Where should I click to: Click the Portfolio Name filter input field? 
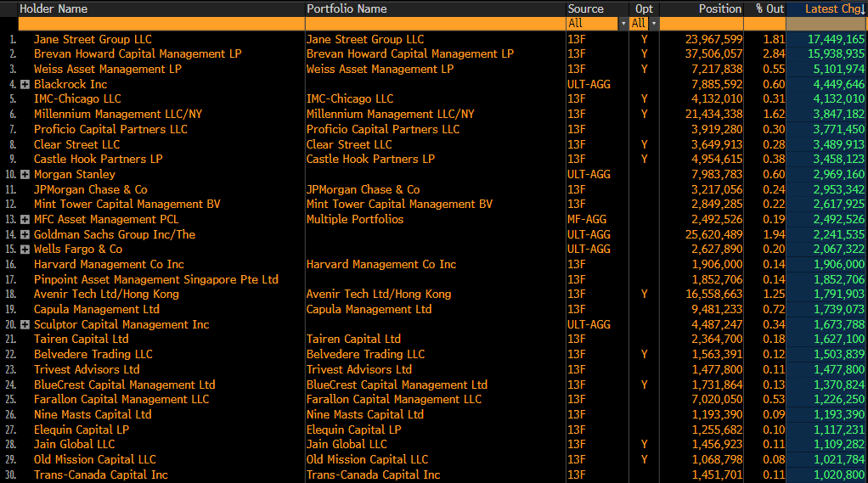[435, 24]
